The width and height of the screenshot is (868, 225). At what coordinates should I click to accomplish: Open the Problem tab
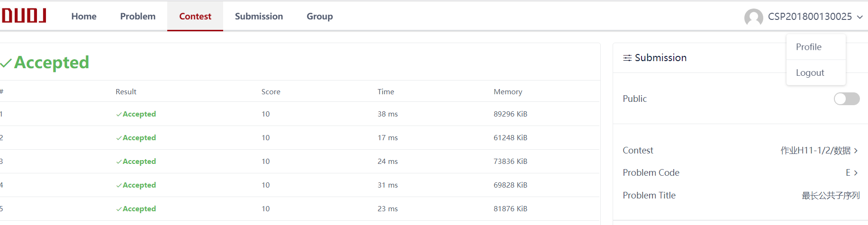[138, 16]
